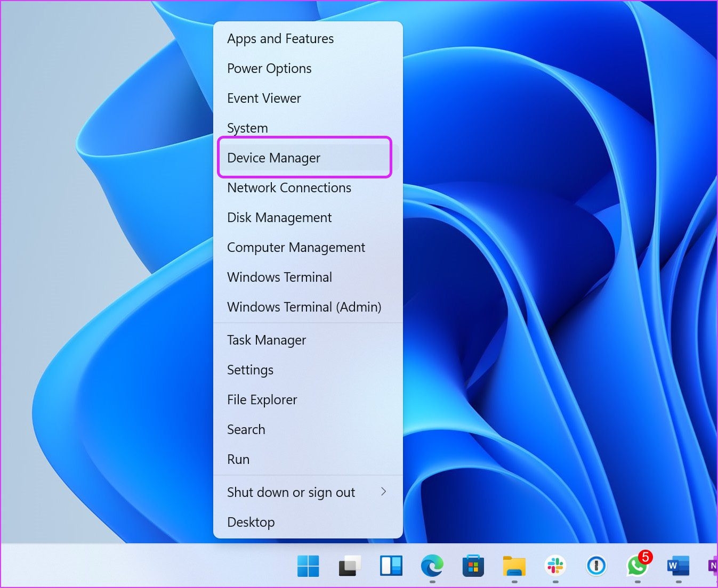
Task: Click the Windows Start button
Action: (x=309, y=567)
